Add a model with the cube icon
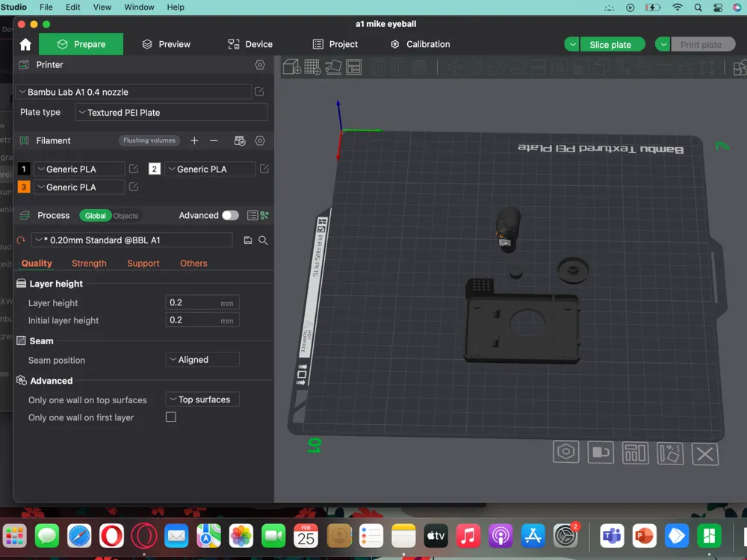Screen dimensions: 747x560 (291, 67)
